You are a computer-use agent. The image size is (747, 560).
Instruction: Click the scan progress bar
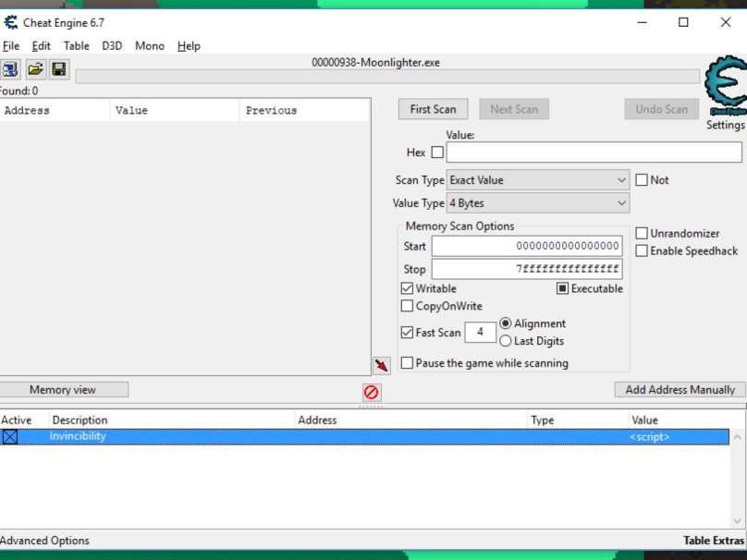click(387, 77)
